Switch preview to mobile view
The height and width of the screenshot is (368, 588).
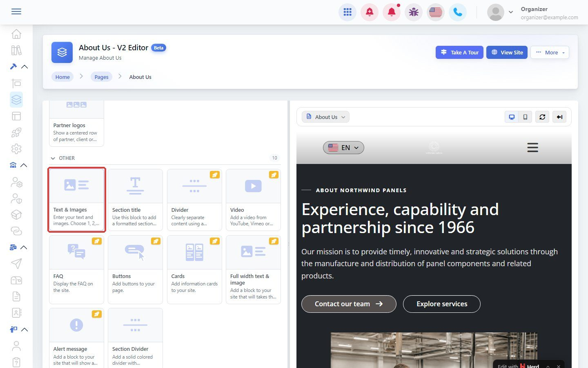tap(525, 117)
